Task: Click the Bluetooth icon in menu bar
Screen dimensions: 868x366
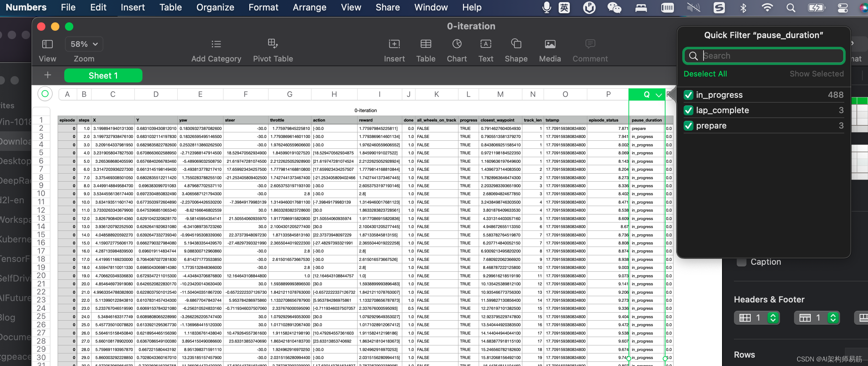Action: tap(743, 7)
